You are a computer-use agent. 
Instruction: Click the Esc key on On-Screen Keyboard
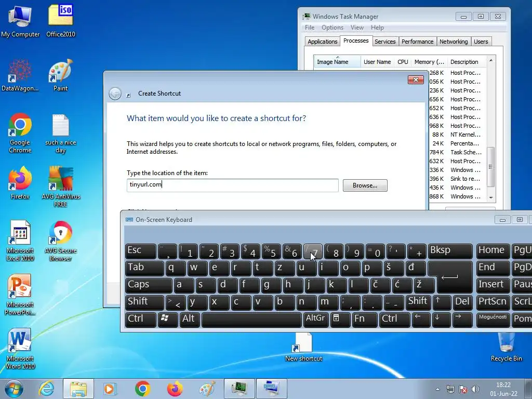tap(140, 250)
